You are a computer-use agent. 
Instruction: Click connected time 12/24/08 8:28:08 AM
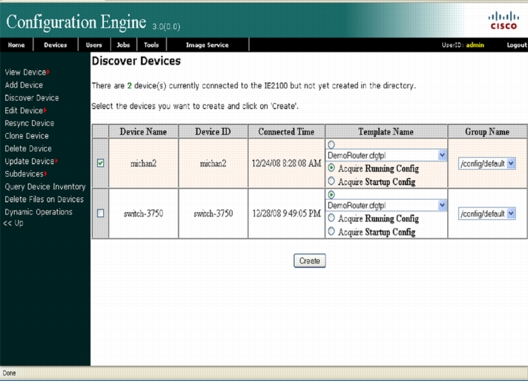[x=286, y=164]
